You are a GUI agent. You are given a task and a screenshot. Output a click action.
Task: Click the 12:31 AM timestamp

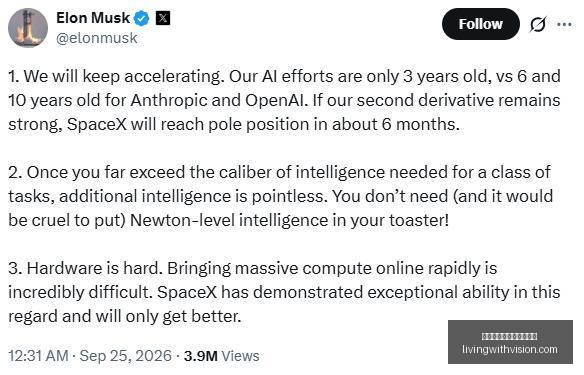pyautogui.click(x=38, y=356)
